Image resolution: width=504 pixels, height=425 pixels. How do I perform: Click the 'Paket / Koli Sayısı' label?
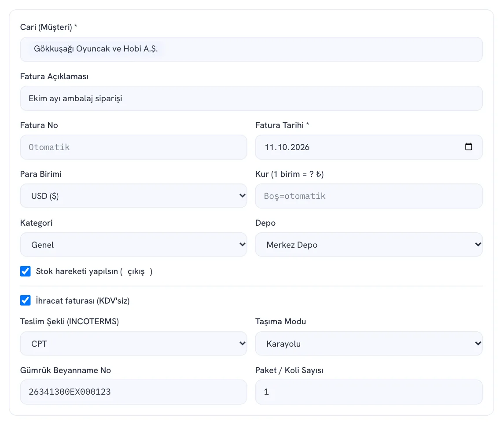289,370
